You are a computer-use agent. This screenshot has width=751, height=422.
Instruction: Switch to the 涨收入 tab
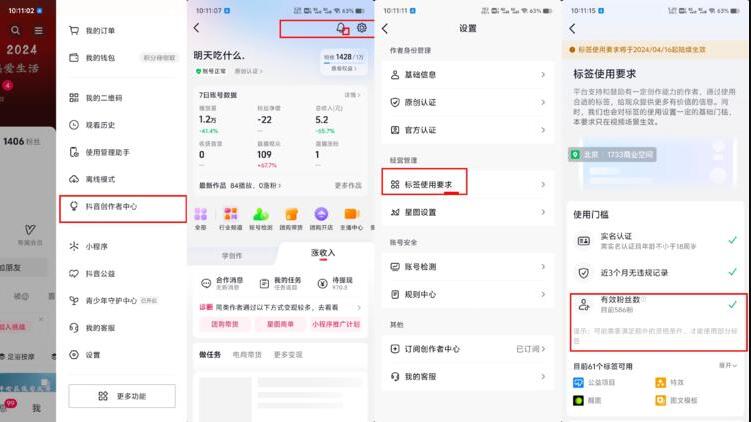pos(323,253)
